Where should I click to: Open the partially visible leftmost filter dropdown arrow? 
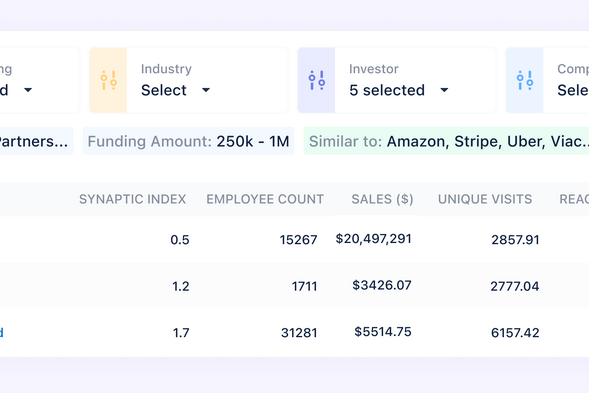click(28, 90)
